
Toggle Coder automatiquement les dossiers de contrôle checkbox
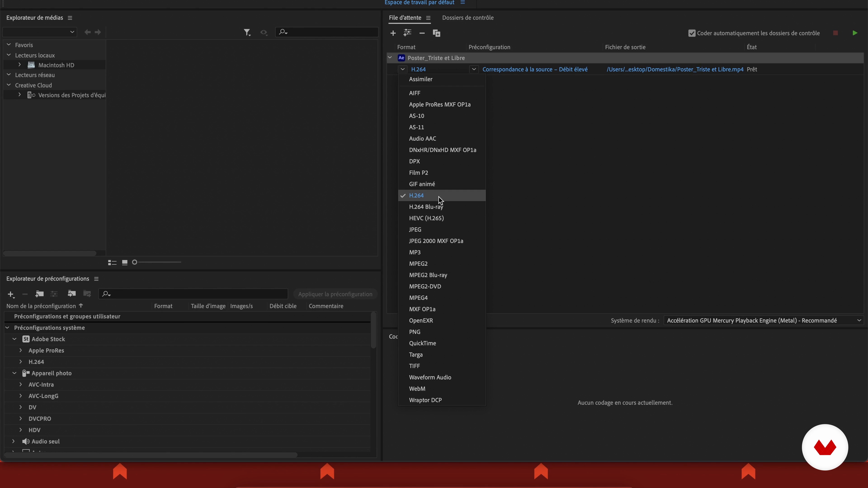pyautogui.click(x=692, y=33)
